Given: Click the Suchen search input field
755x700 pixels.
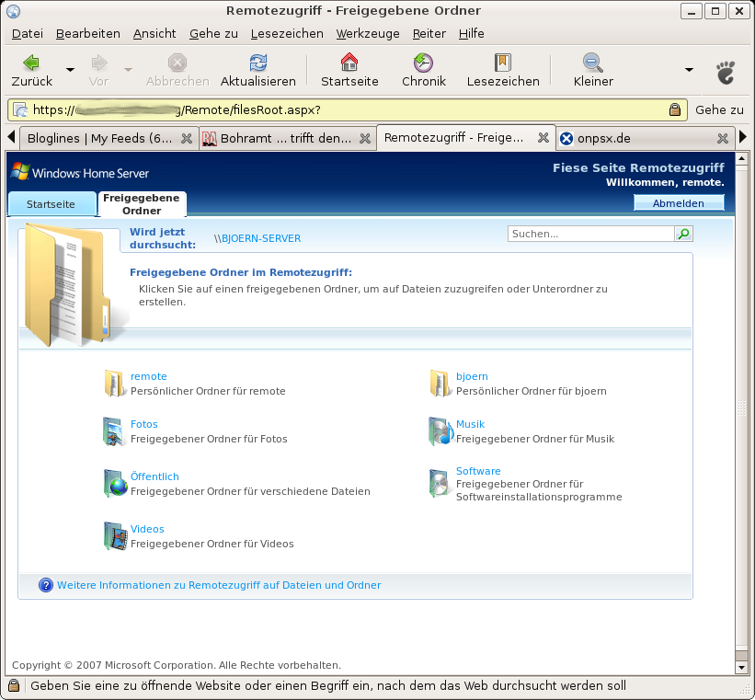Looking at the screenshot, I should click(590, 235).
